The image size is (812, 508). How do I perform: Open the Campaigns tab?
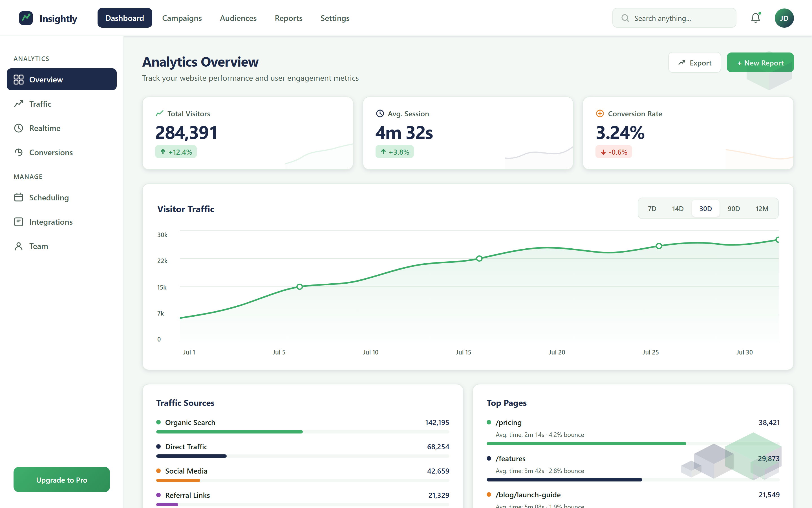[x=182, y=18]
